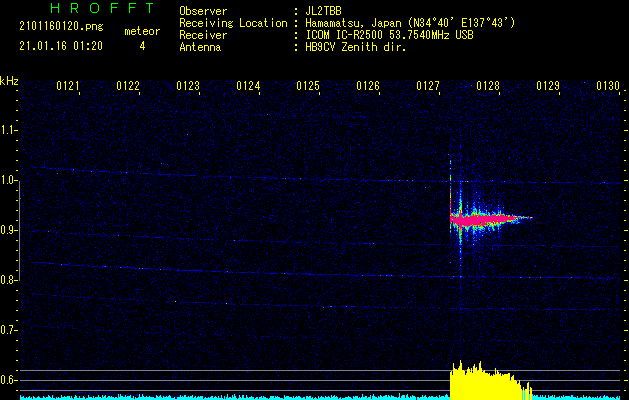The image size is (629, 400).
Task: Click the 0130 time marker
Action: [608, 86]
